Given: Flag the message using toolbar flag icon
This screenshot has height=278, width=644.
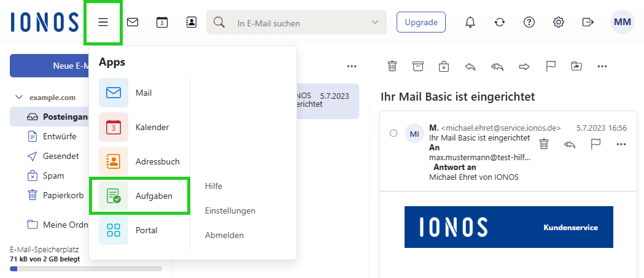Looking at the screenshot, I should coord(551,66).
